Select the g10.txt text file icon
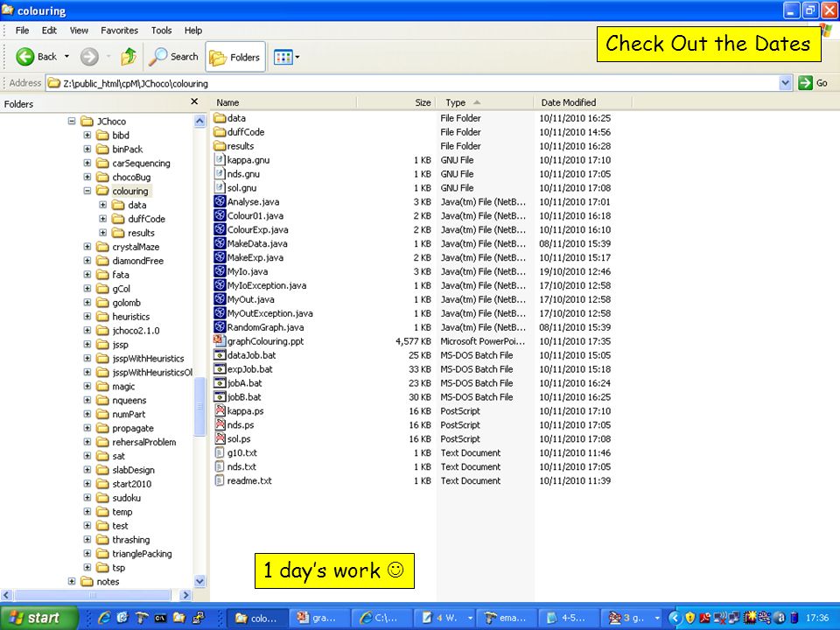This screenshot has width=840, height=630. 220,452
